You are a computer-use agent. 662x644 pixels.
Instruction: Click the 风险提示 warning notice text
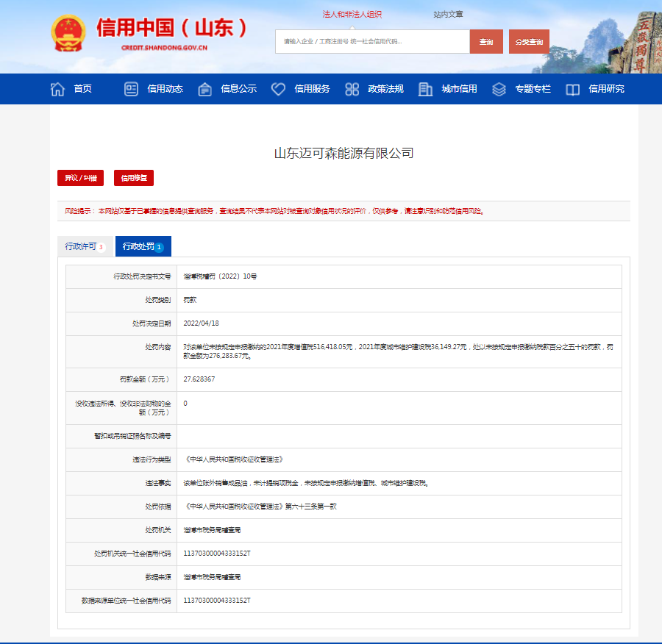(274, 211)
